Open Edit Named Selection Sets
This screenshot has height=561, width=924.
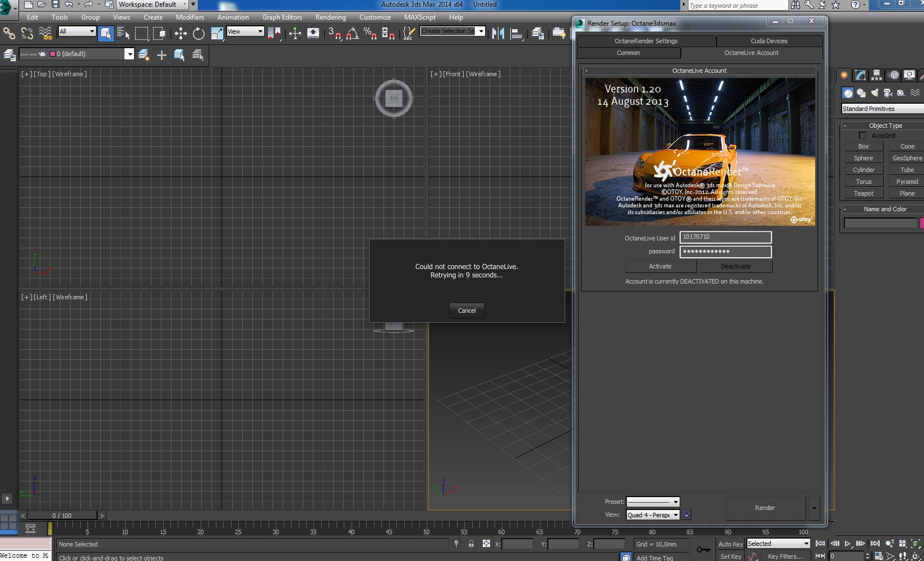coord(409,34)
